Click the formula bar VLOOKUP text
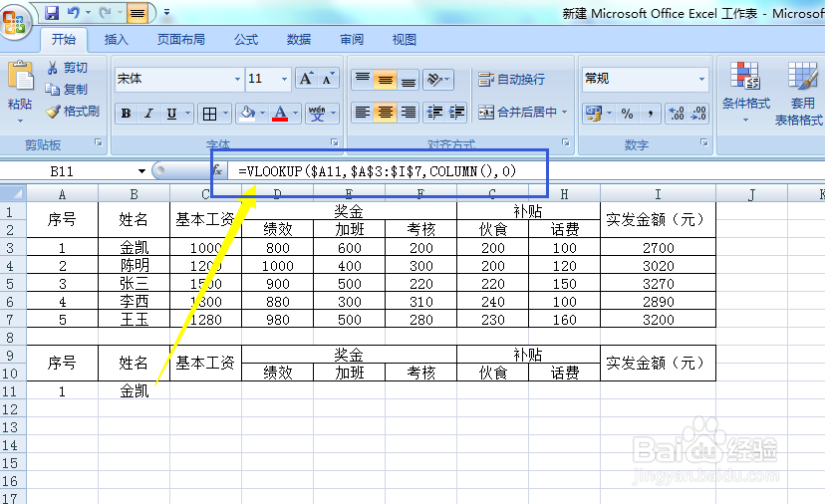Image resolution: width=825 pixels, height=504 pixels. coord(378,171)
